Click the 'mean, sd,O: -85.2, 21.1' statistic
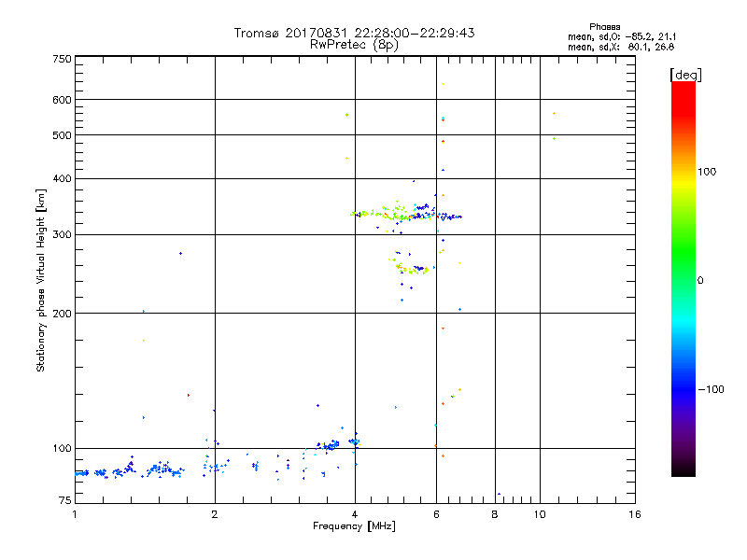Viewport: 747px width, 560px height. (x=622, y=36)
